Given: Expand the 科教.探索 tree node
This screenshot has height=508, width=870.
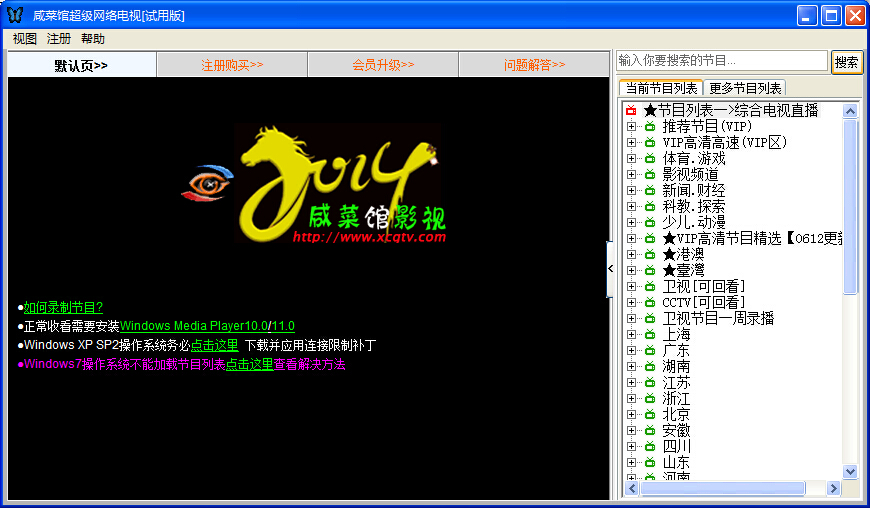Looking at the screenshot, I should pos(631,207).
